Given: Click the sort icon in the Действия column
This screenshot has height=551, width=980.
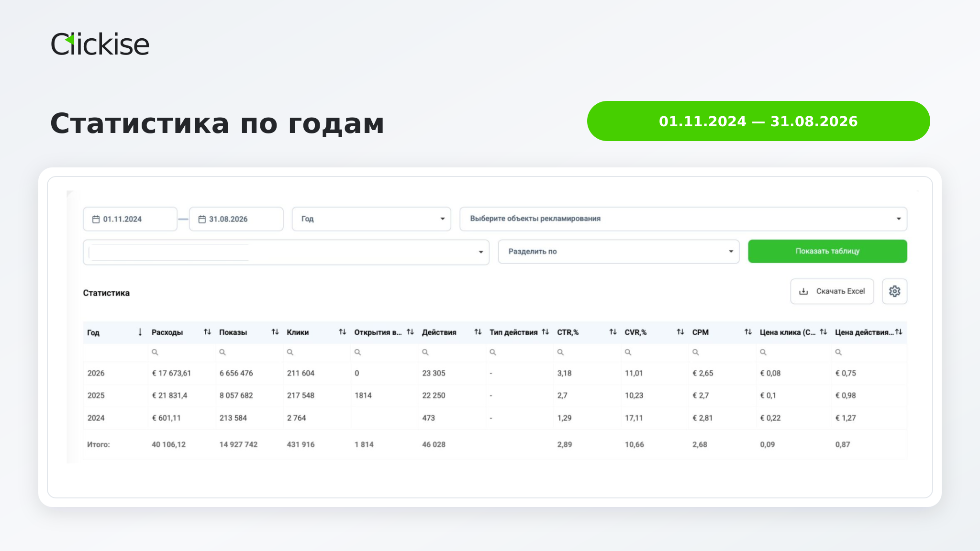Looking at the screenshot, I should [x=478, y=332].
